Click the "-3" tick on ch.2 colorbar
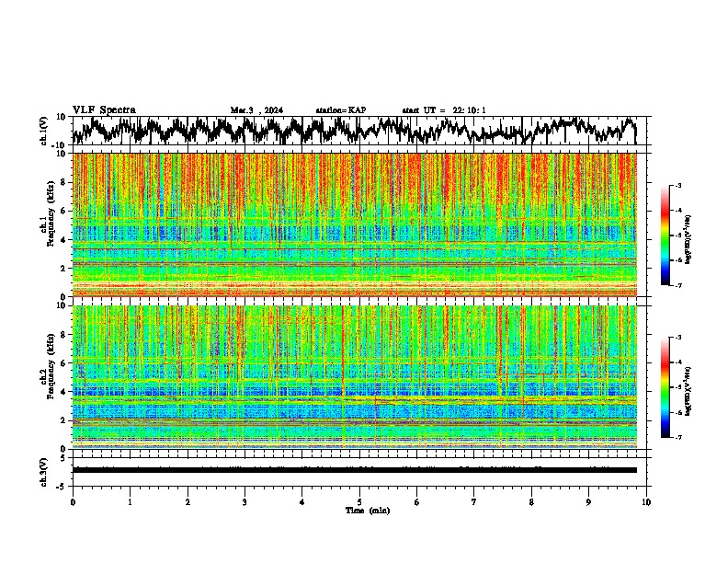 (677, 338)
